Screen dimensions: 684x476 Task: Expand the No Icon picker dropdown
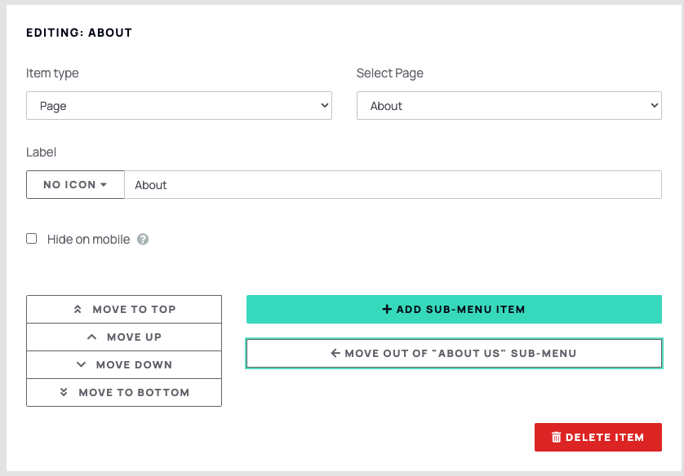75,185
